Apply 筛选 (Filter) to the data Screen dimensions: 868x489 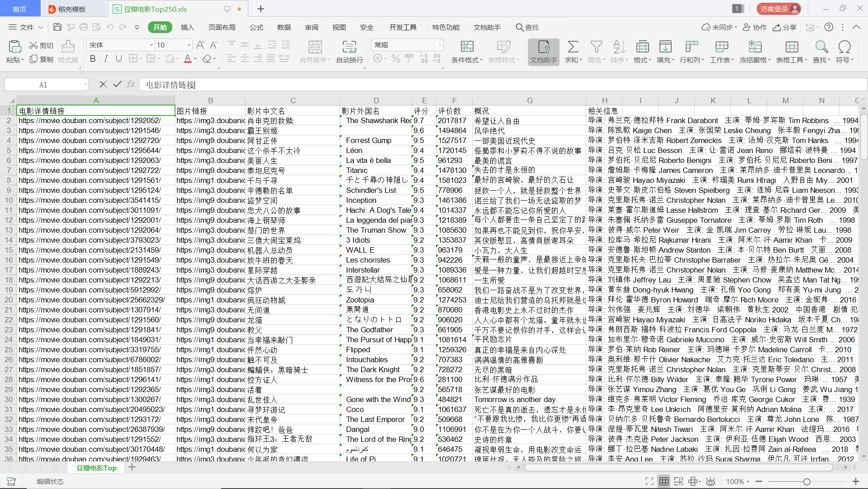tap(596, 51)
